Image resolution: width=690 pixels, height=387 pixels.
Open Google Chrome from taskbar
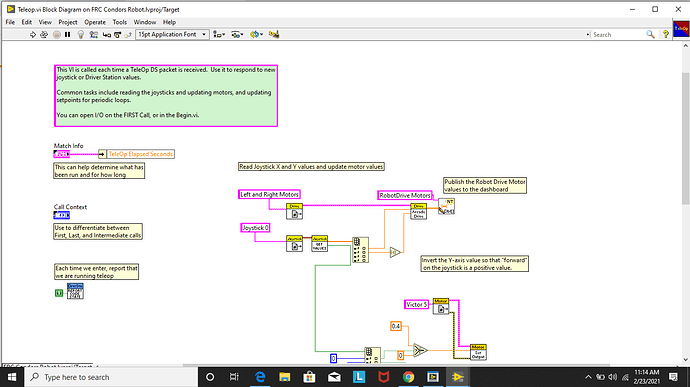point(408,377)
